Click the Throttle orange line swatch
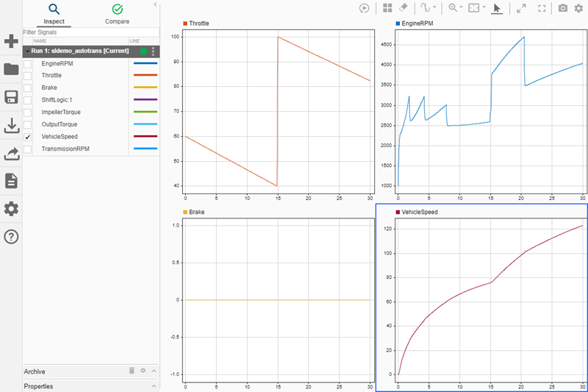 pyautogui.click(x=146, y=75)
